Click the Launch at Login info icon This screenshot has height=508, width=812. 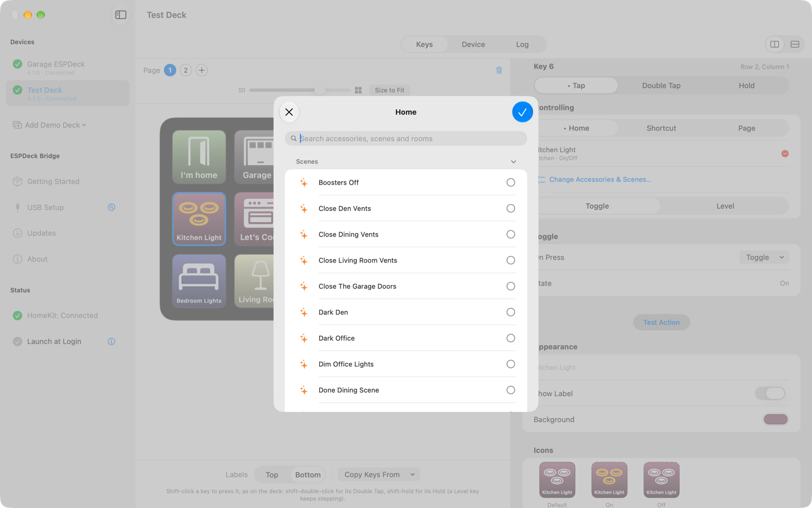point(112,341)
